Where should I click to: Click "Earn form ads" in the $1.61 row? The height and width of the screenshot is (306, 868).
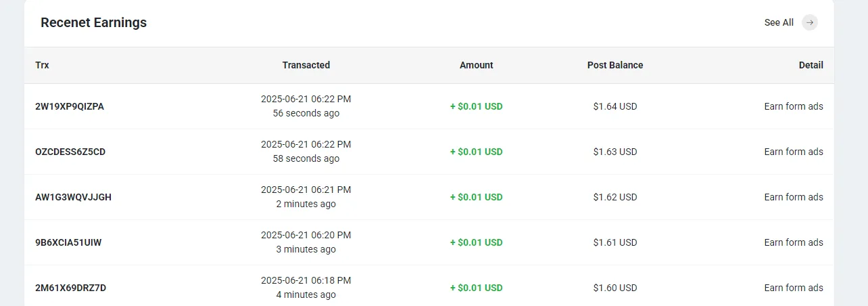click(794, 242)
